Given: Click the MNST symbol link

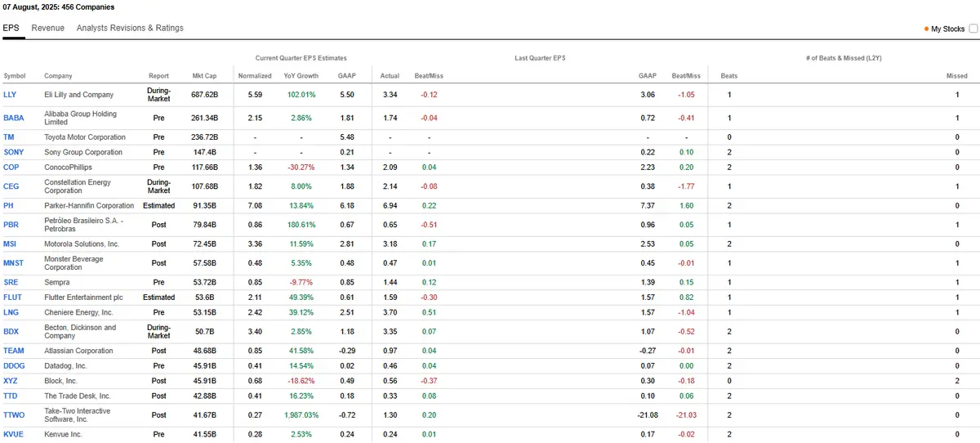Looking at the screenshot, I should tap(13, 263).
